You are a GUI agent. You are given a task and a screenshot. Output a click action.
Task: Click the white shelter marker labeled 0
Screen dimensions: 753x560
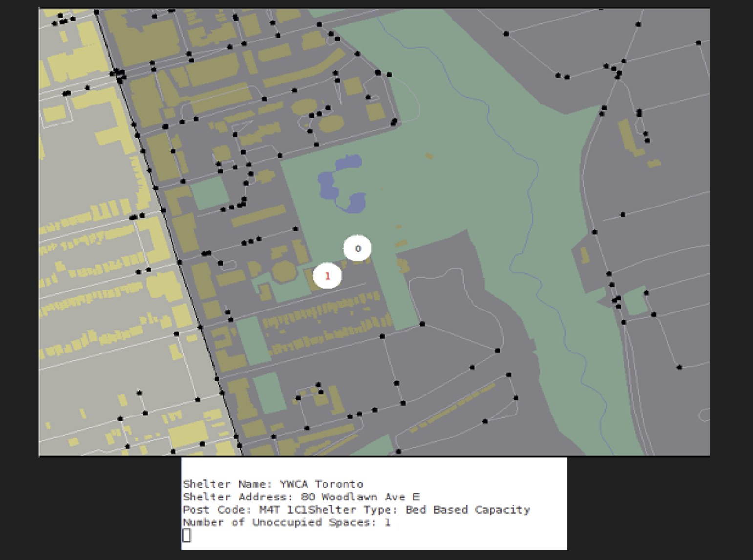(357, 249)
